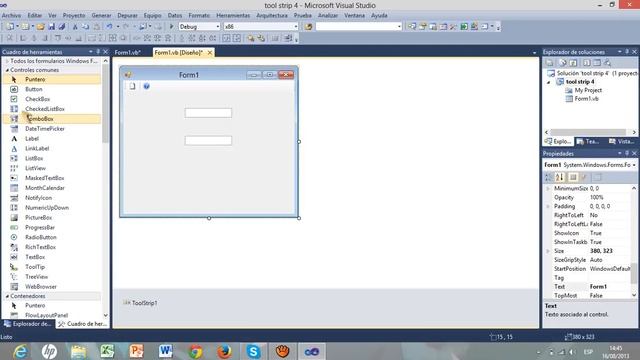Image resolution: width=640 pixels, height=360 pixels.
Task: Pick ListBox control from toolbox
Action: click(x=34, y=158)
